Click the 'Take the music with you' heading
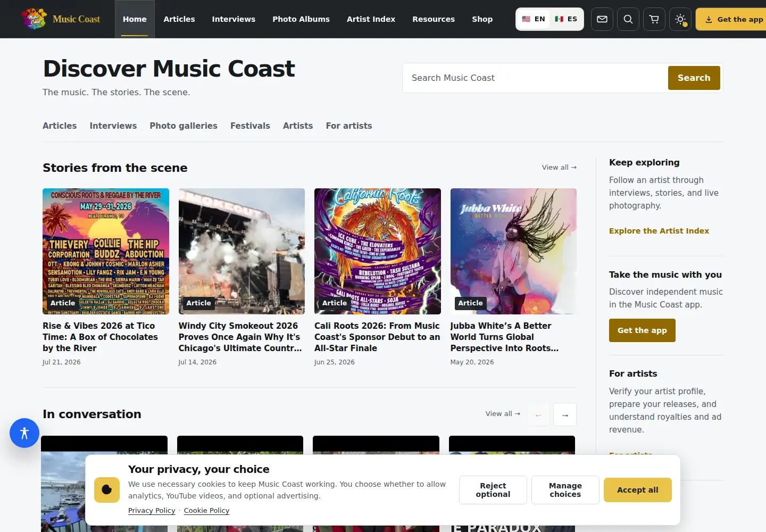The height and width of the screenshot is (532, 766). [x=665, y=275]
